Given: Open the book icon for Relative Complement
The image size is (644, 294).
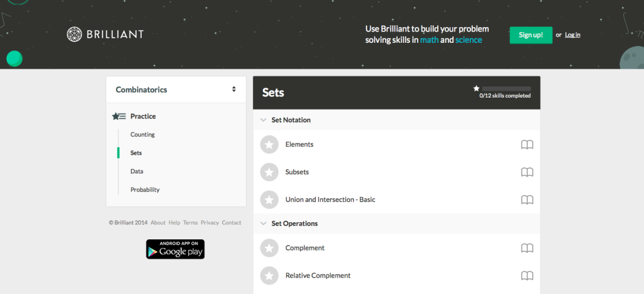Looking at the screenshot, I should [x=527, y=276].
